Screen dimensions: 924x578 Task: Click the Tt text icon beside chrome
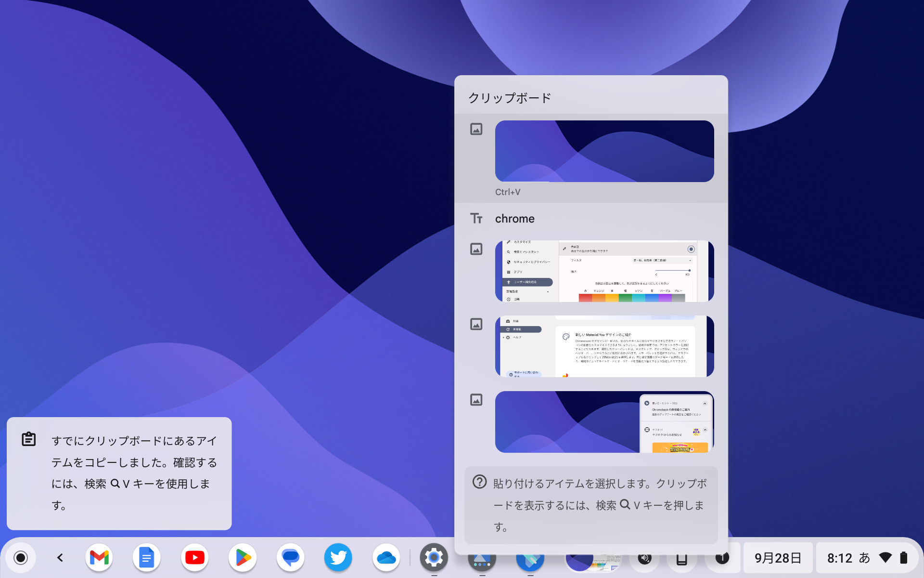(476, 218)
